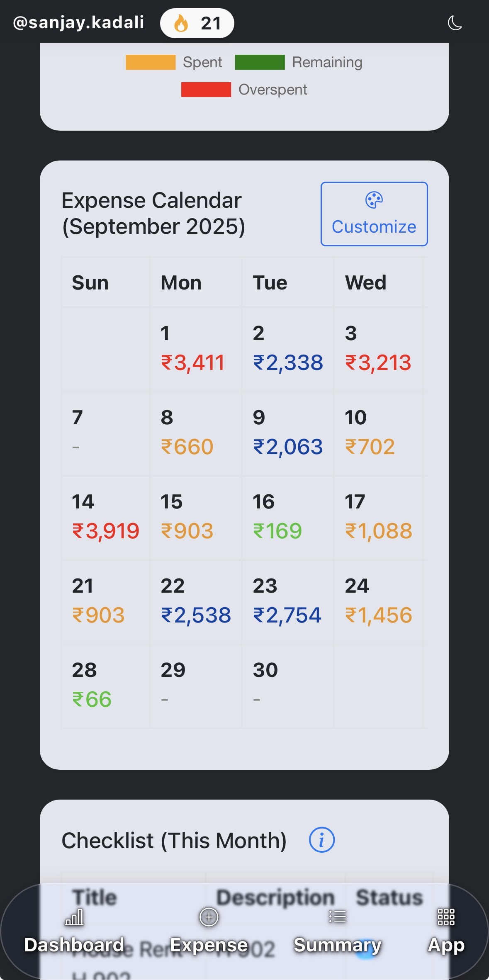Toggle dark mode with the moon icon

point(455,23)
